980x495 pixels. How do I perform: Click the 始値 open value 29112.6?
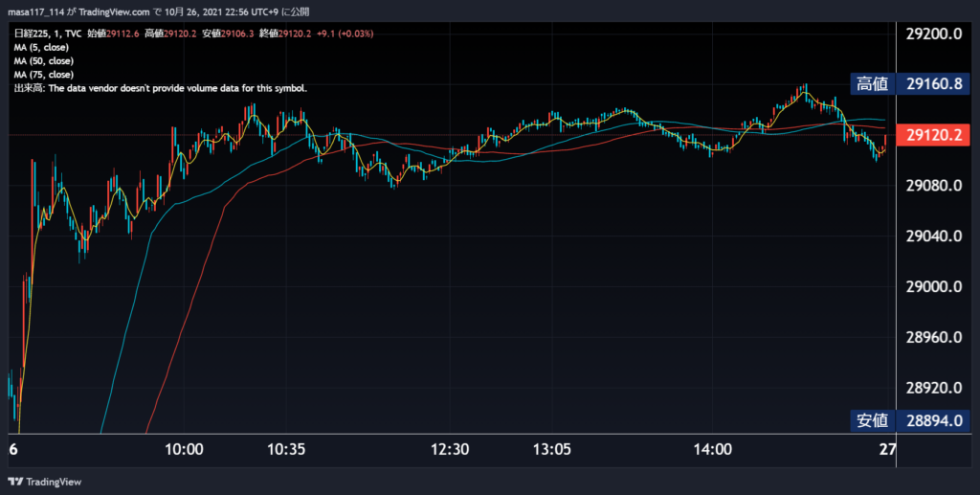122,34
